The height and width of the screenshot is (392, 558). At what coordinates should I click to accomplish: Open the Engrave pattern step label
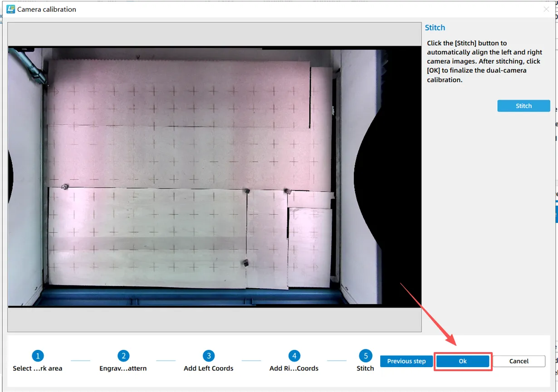pos(123,368)
